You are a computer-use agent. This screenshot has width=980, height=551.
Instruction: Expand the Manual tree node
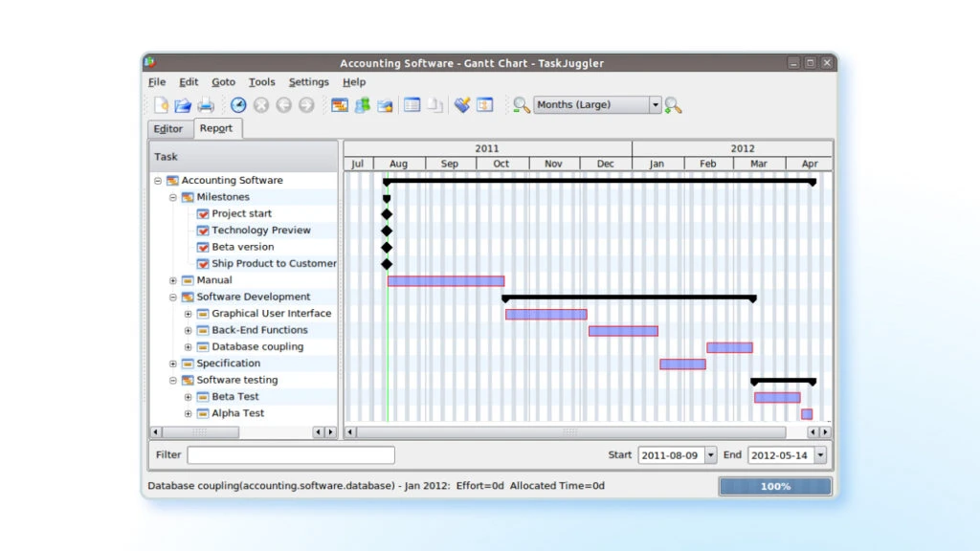(173, 280)
